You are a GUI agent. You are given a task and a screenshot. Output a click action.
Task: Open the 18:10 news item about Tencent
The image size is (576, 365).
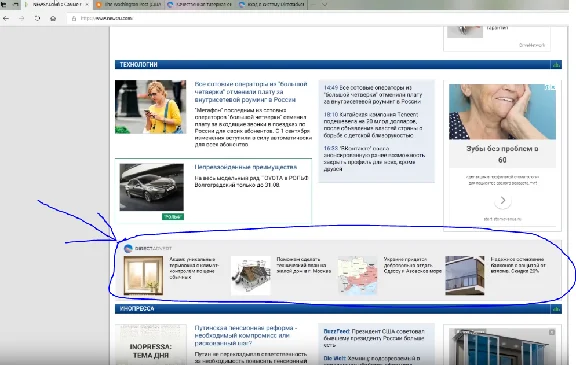click(x=373, y=125)
